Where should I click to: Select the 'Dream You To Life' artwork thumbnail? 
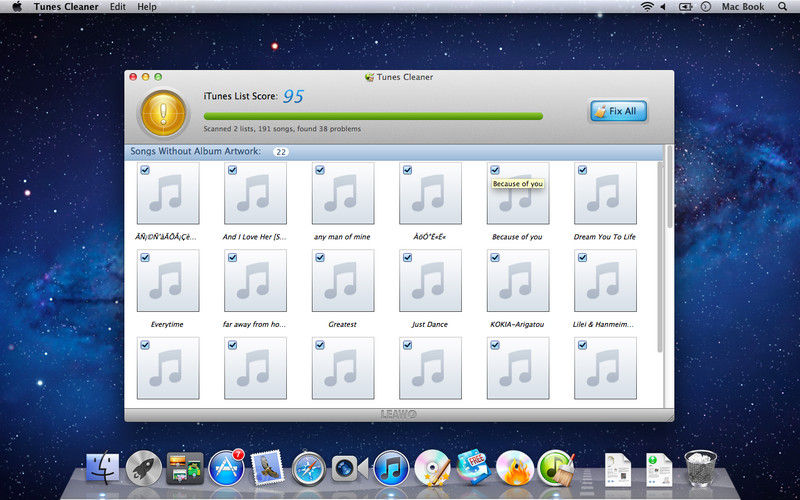pos(605,193)
